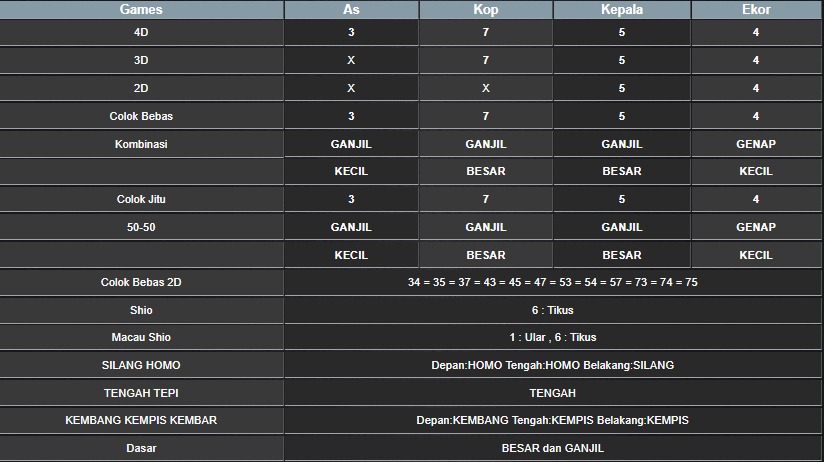Click GANJIL in 50-50 Kepala cell
This screenshot has height=462, width=824.
622,227
